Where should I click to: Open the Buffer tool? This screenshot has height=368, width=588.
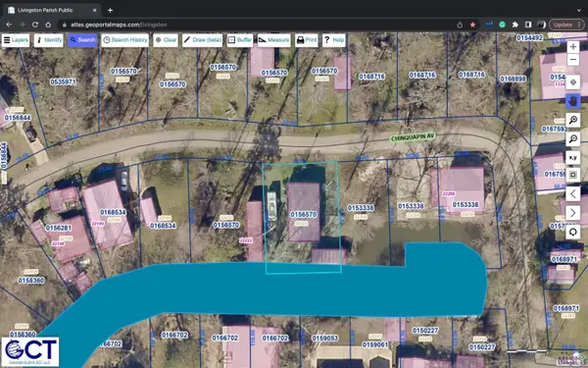[x=240, y=40]
